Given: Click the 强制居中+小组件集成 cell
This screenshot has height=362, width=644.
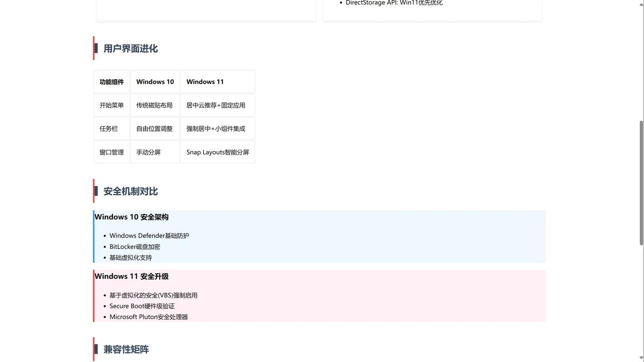Looking at the screenshot, I should (216, 128).
